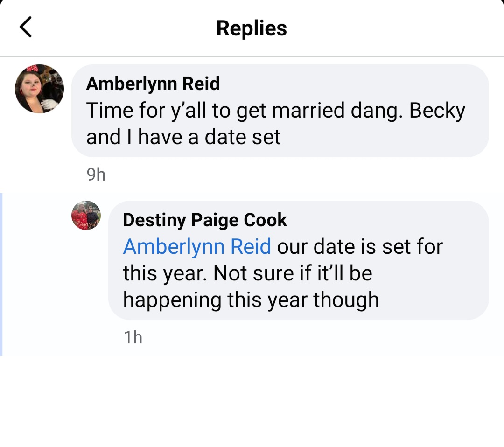Tap the "happening this year though" line
The width and height of the screenshot is (504, 447).
251,300
